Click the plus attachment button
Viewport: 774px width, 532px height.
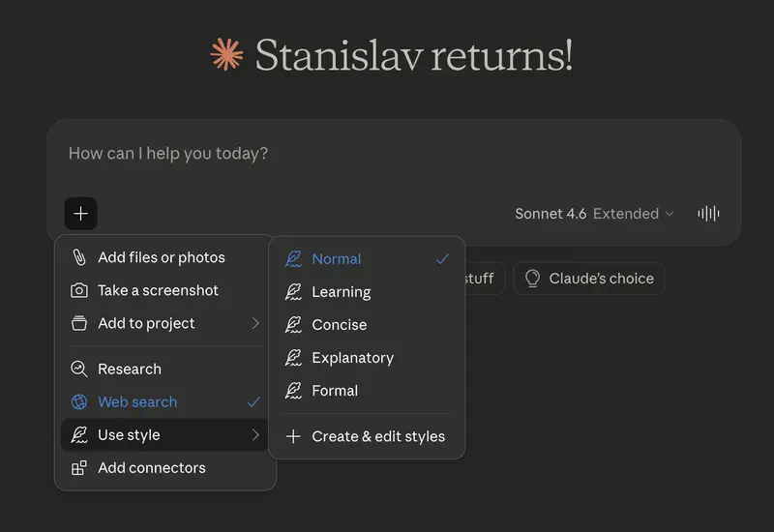81,214
